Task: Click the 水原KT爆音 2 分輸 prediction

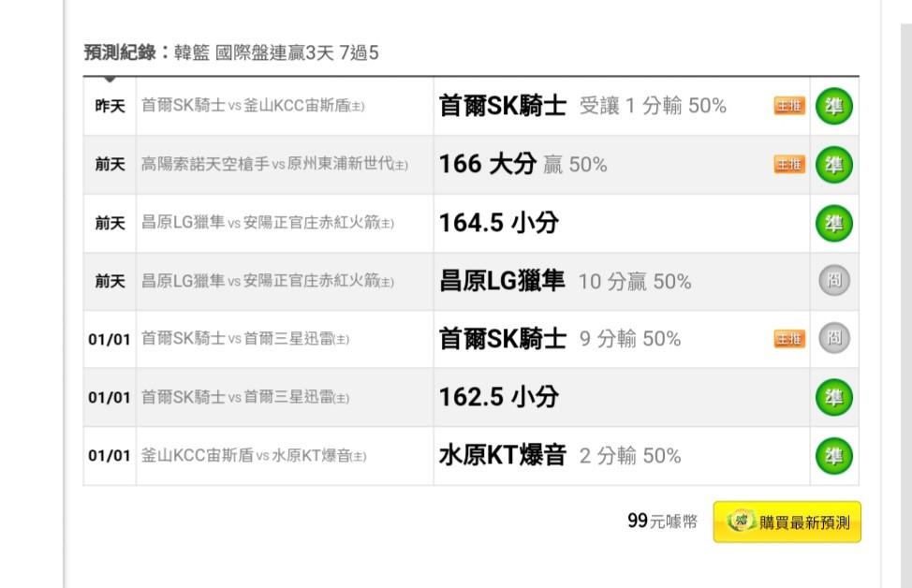Action: pyautogui.click(x=560, y=455)
